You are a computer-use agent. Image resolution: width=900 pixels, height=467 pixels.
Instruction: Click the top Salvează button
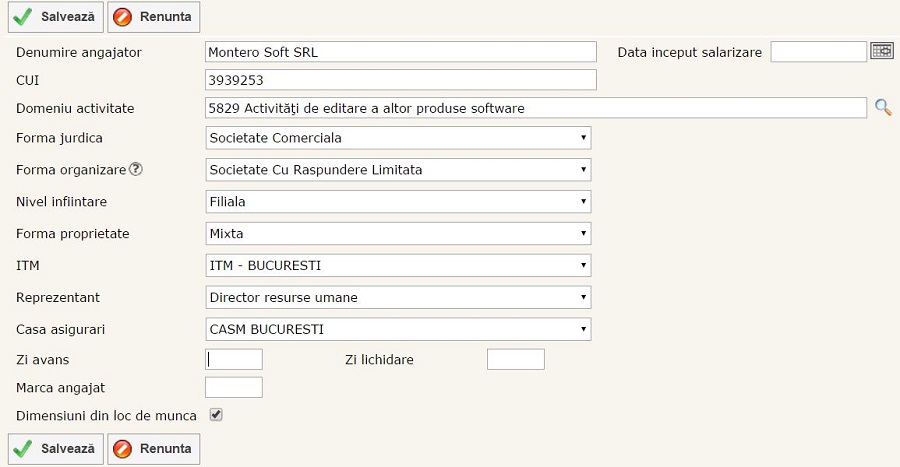(x=55, y=17)
